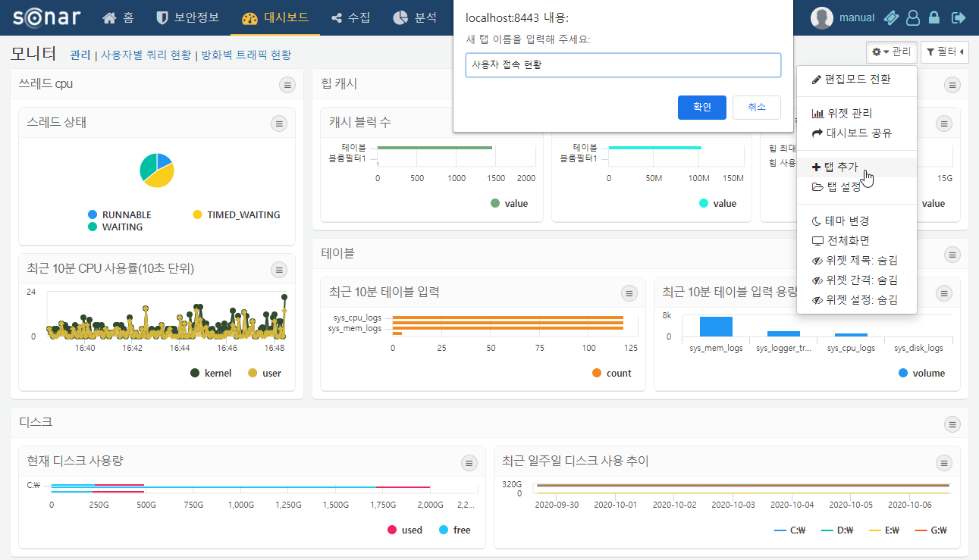This screenshot has width=979, height=560.
Task: Open the 관리 gear dropdown button
Action: 891,52
